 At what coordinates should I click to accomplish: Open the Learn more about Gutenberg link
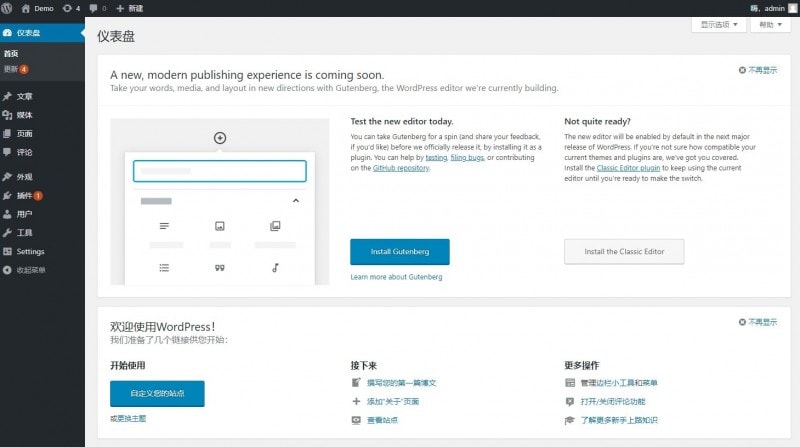[x=396, y=277]
